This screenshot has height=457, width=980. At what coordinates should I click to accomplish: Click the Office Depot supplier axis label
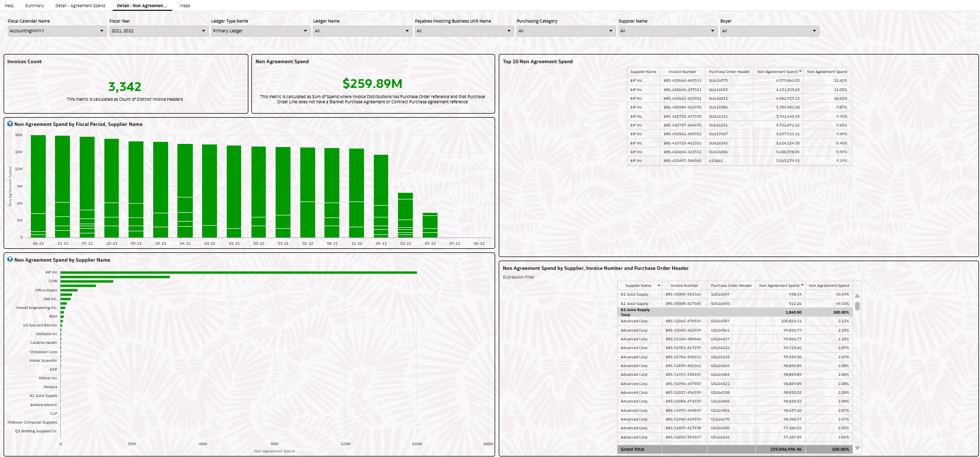[x=46, y=290]
